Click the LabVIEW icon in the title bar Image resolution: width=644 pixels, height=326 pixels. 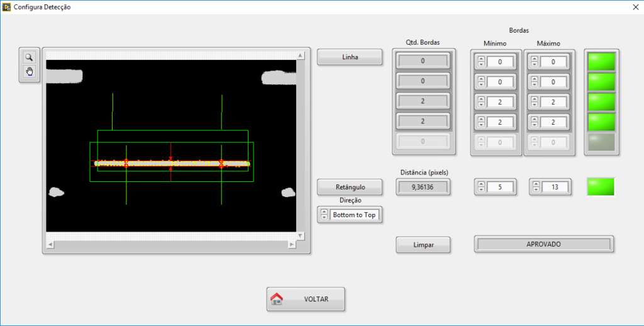[6, 7]
